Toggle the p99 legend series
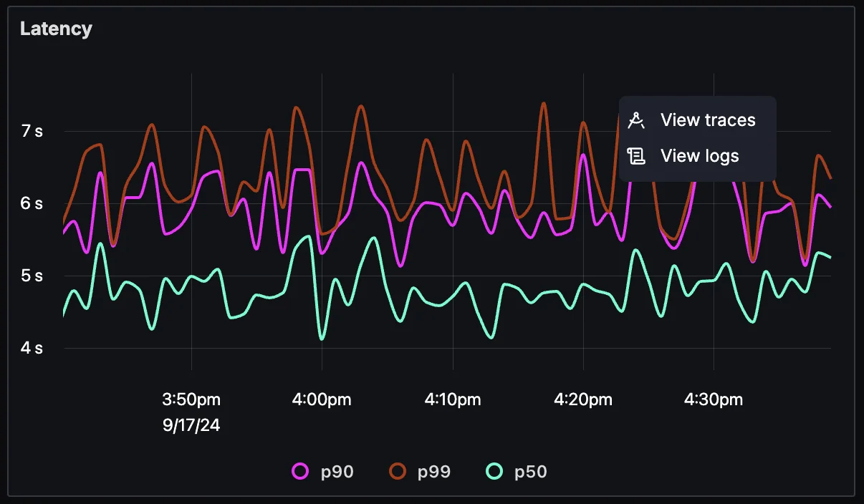 coord(420,472)
